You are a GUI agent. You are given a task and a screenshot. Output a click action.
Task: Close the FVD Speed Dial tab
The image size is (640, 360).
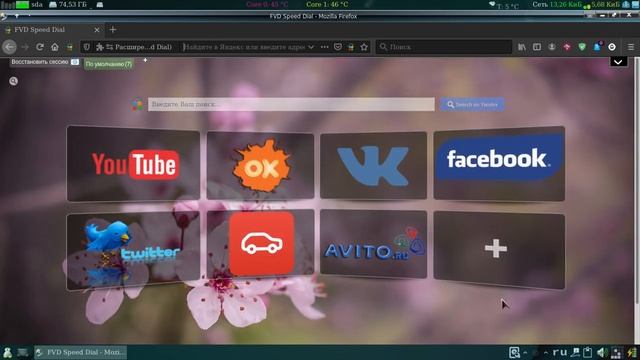point(97,30)
